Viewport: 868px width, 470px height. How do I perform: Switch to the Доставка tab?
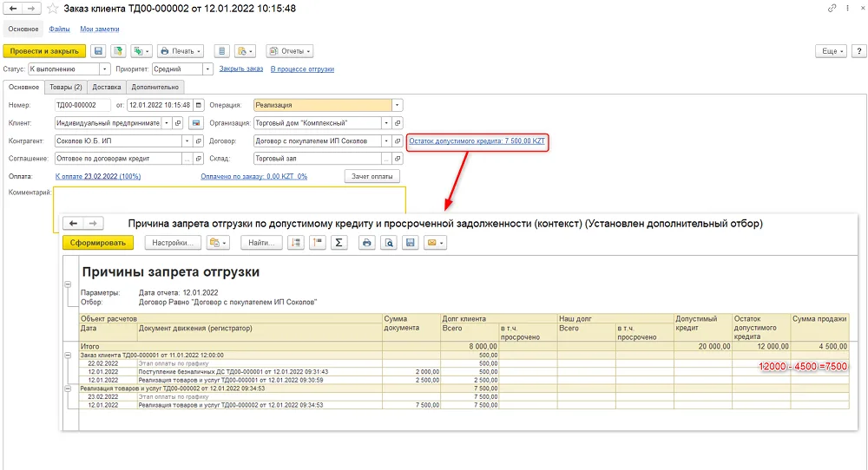pos(106,87)
